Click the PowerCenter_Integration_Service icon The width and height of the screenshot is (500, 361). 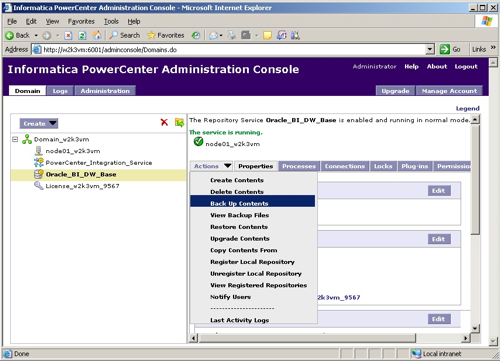pyautogui.click(x=39, y=163)
